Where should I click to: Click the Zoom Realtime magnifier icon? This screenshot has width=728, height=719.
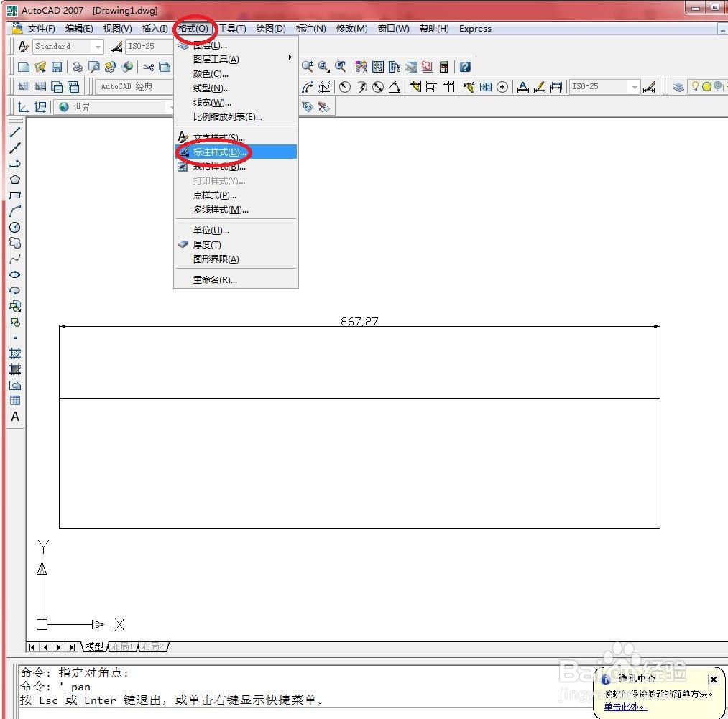click(x=307, y=67)
